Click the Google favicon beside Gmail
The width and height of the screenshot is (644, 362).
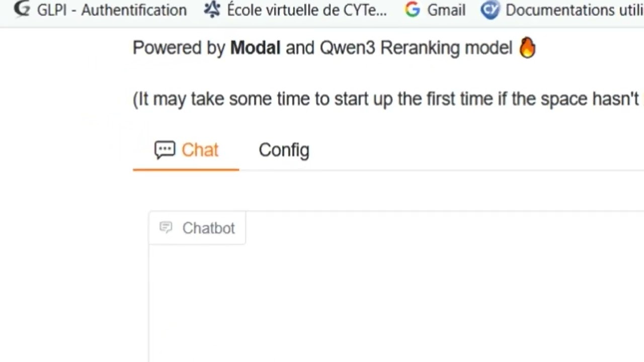(x=412, y=10)
